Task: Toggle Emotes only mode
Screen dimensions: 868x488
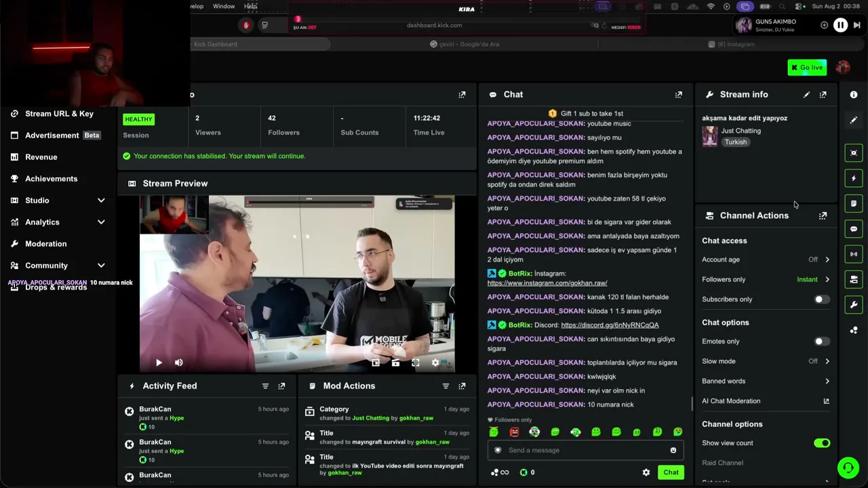Action: click(821, 342)
